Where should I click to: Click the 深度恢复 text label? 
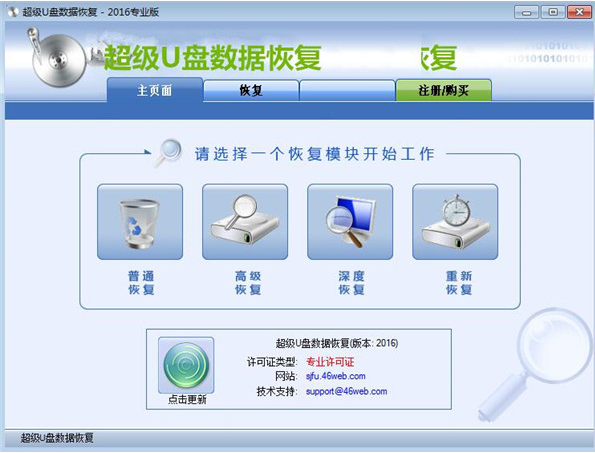351,283
